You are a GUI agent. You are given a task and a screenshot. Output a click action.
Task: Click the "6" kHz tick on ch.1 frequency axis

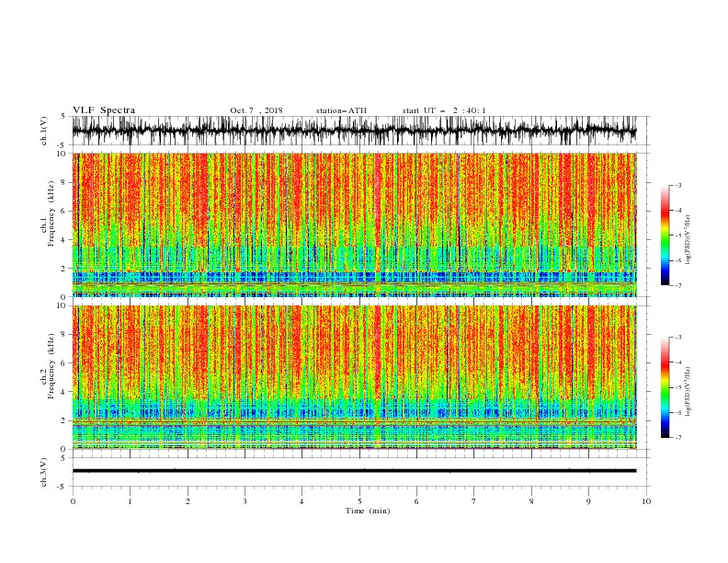pos(63,211)
